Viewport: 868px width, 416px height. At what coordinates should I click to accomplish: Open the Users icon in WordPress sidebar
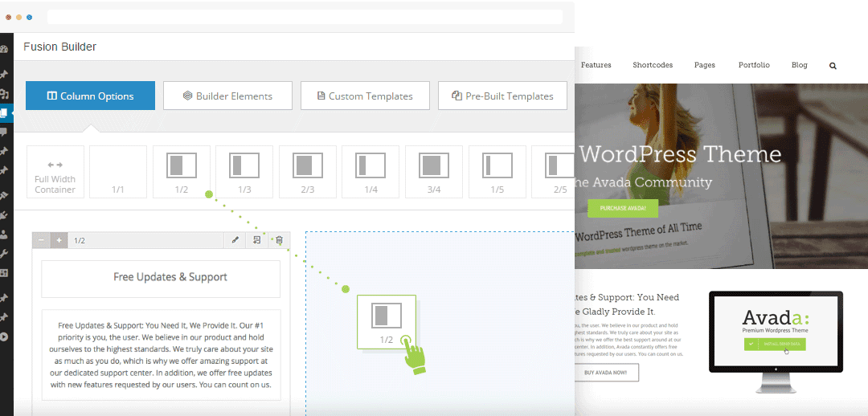(4, 234)
